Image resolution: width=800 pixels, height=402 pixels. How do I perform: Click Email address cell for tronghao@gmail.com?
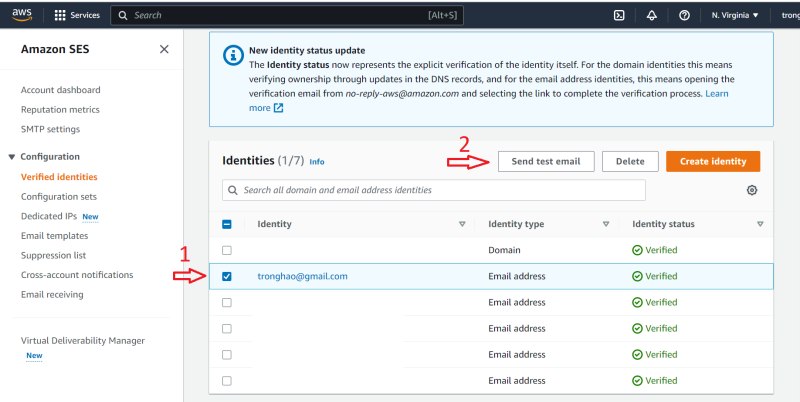[x=517, y=277]
